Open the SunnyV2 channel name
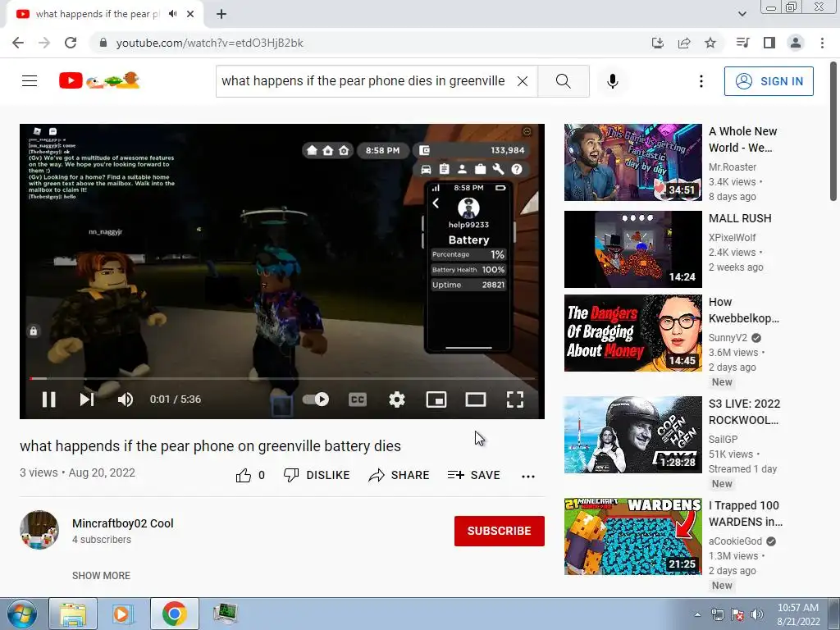This screenshot has width=840, height=630. (x=728, y=337)
